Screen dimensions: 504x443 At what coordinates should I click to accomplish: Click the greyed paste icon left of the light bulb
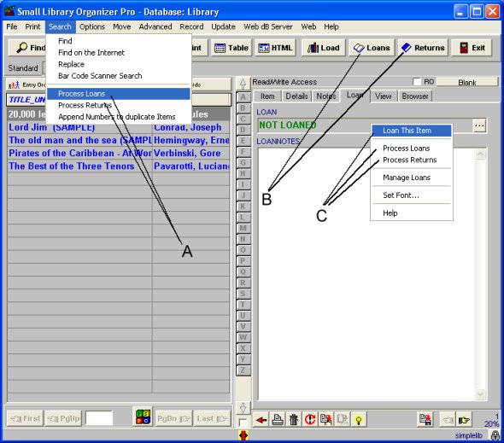click(x=343, y=420)
